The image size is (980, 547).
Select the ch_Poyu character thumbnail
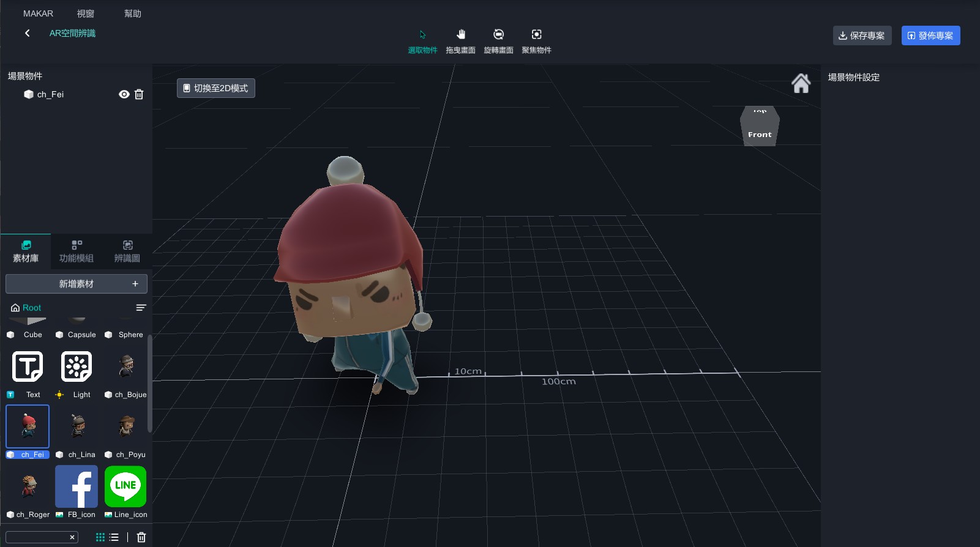point(125,426)
